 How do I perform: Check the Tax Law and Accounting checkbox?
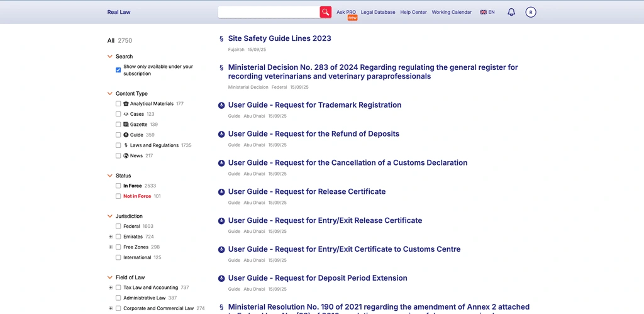click(118, 288)
